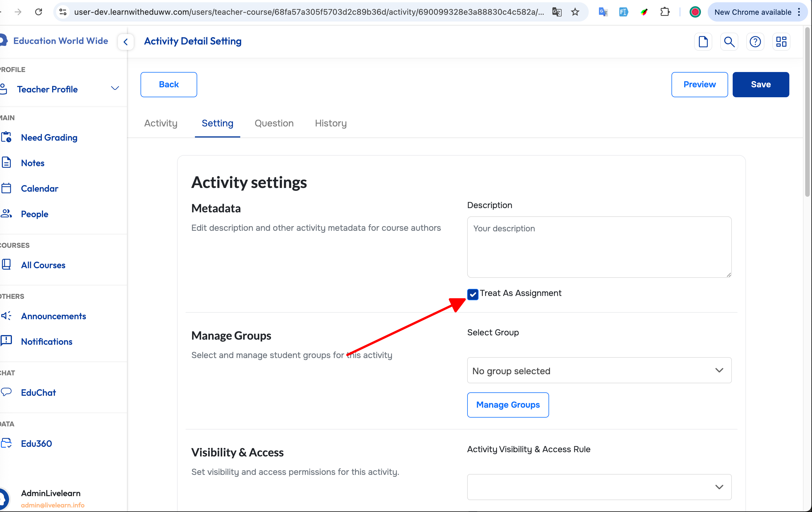The width and height of the screenshot is (812, 512).
Task: Click the Manage Groups button
Action: click(508, 405)
